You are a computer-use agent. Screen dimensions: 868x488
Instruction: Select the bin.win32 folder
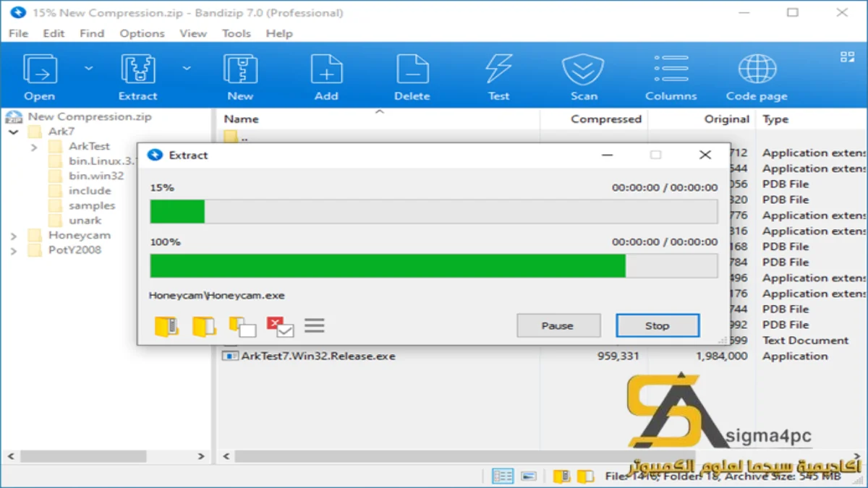pyautogui.click(x=96, y=176)
